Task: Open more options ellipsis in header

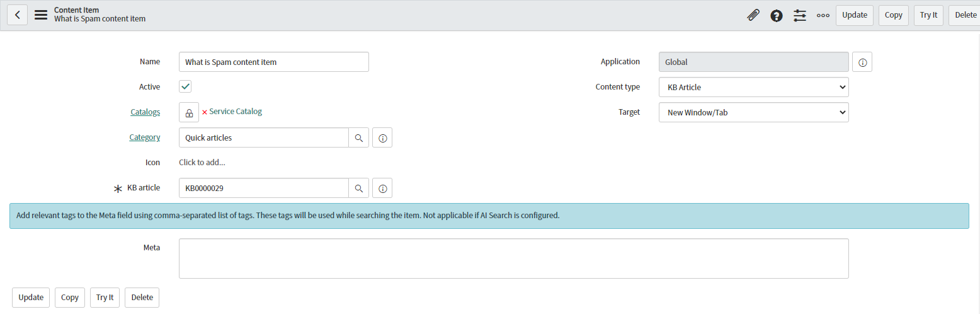Action: [x=823, y=15]
